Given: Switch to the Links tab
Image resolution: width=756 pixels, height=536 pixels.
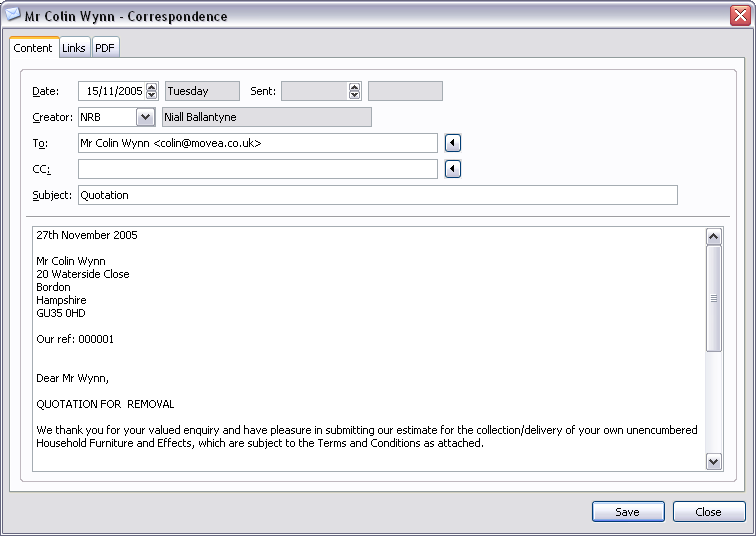Looking at the screenshot, I should coord(74,48).
